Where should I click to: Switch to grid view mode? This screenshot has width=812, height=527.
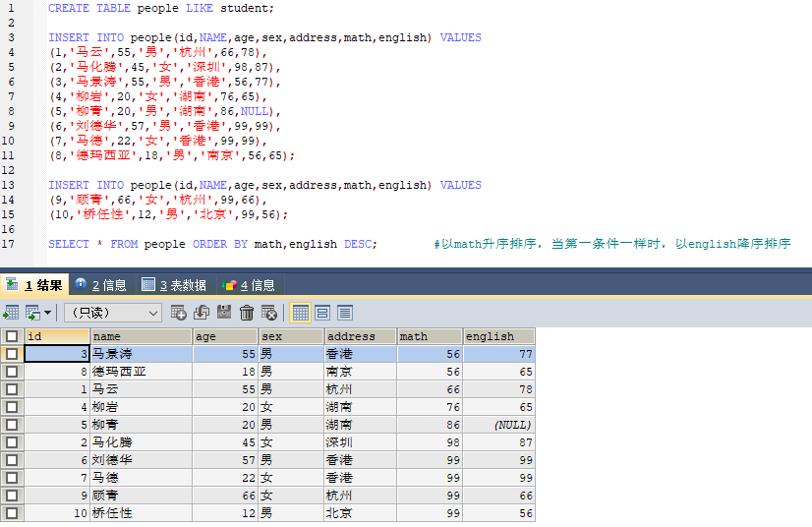(301, 313)
